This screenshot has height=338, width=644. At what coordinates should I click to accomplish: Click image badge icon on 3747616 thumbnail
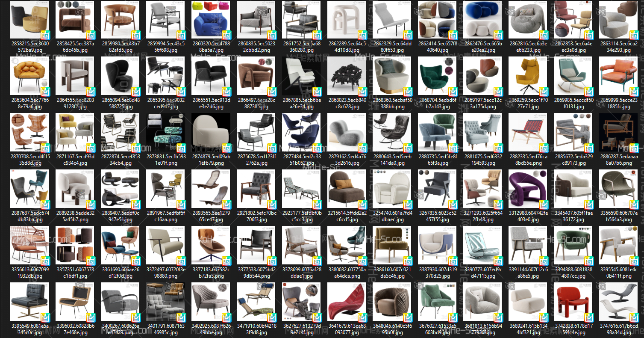[634, 317]
